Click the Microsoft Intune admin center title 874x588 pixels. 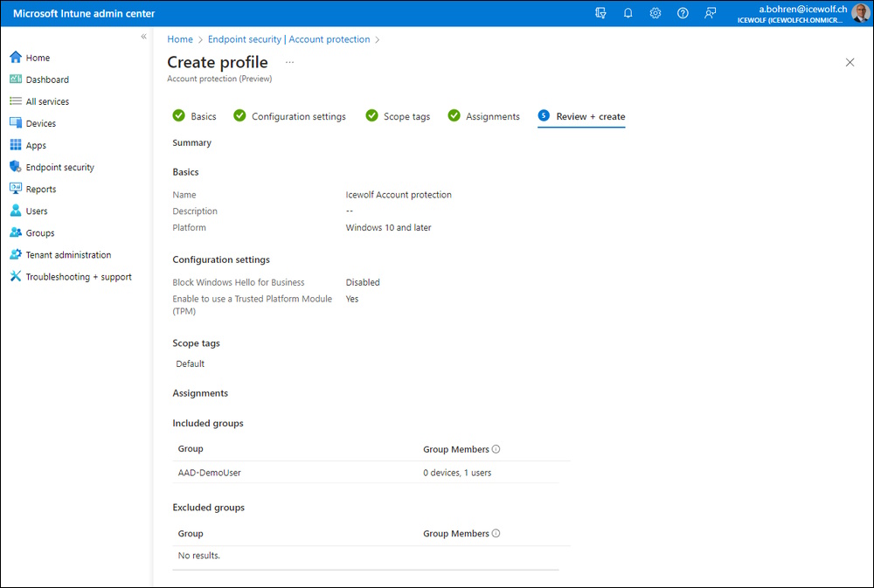[84, 13]
